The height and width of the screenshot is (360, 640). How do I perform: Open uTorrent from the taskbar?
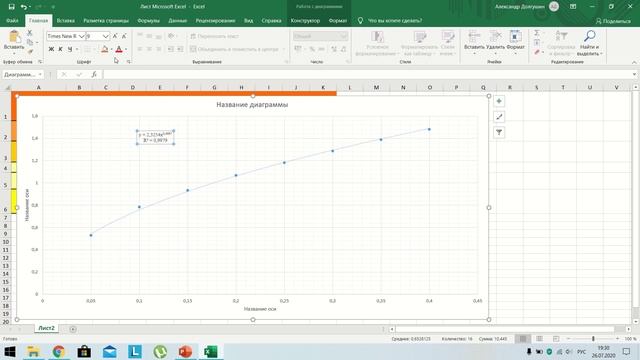160,351
